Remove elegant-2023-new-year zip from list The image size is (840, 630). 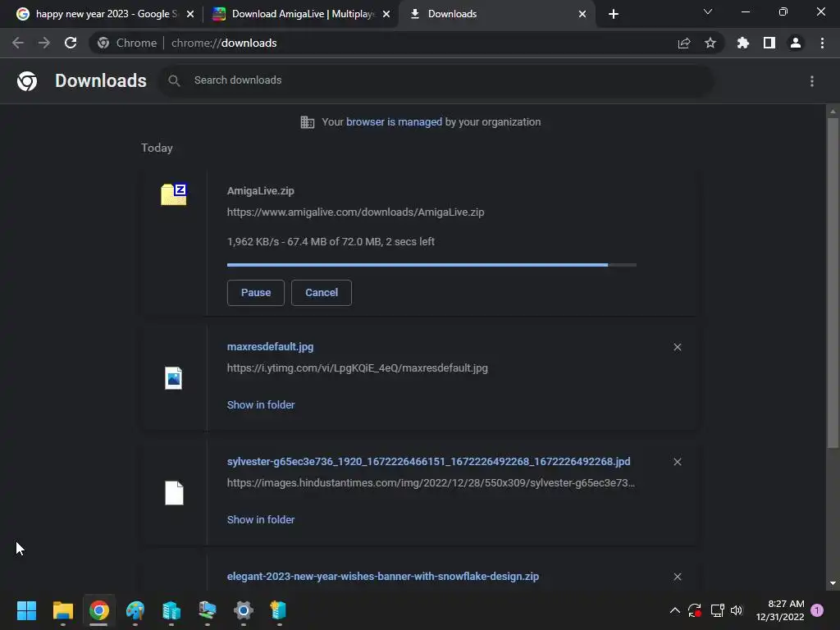tap(678, 577)
